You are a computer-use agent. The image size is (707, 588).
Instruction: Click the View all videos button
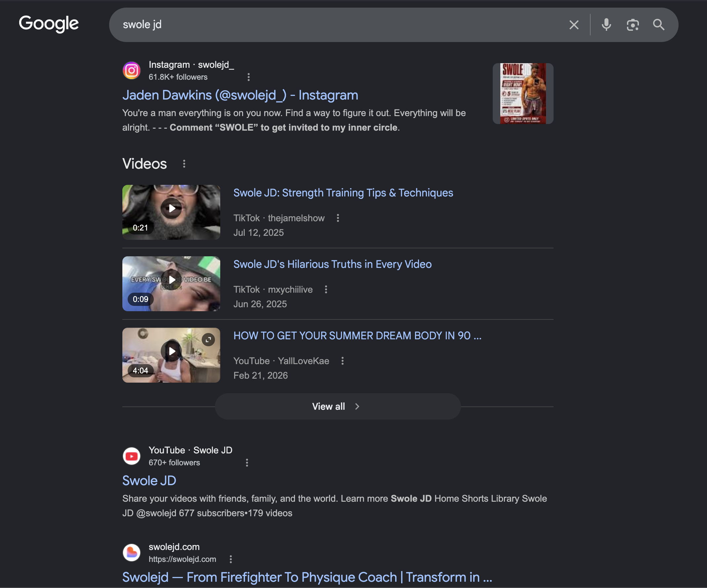[338, 406]
